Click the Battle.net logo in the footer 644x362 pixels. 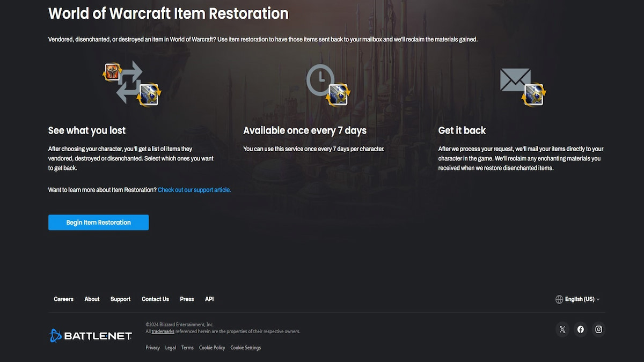tap(90, 335)
